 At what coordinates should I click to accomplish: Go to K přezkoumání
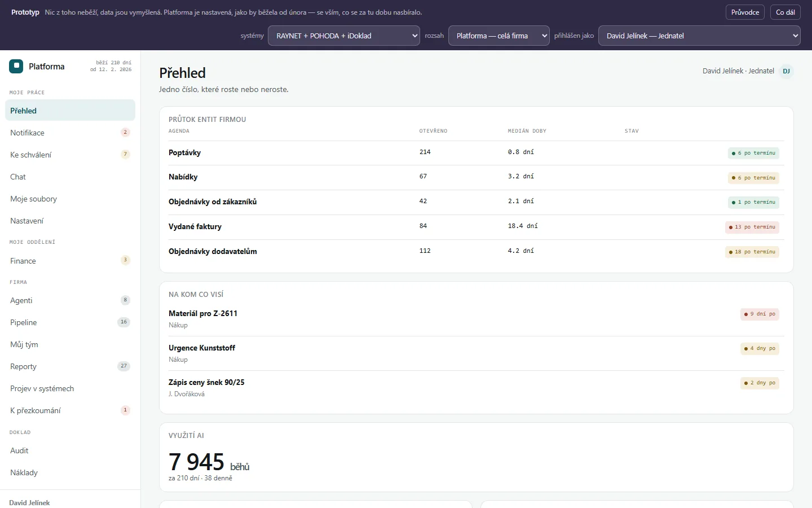pos(70,410)
